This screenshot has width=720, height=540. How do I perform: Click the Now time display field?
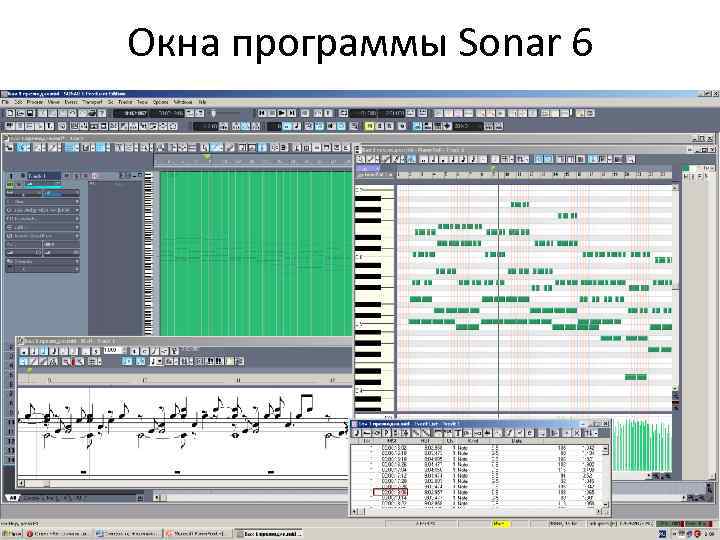131,113
